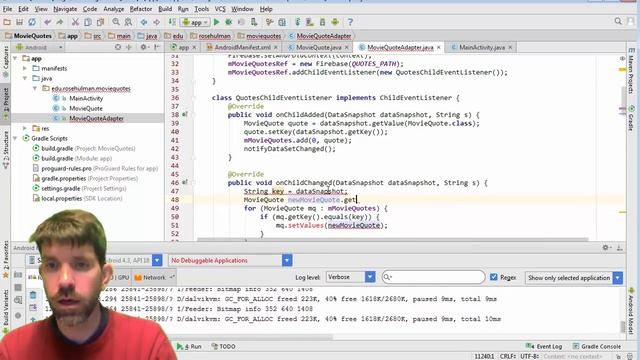Image resolution: width=640 pixels, height=360 pixels.
Task: Click the Search Everywhere magnifier icon
Action: coord(618,21)
